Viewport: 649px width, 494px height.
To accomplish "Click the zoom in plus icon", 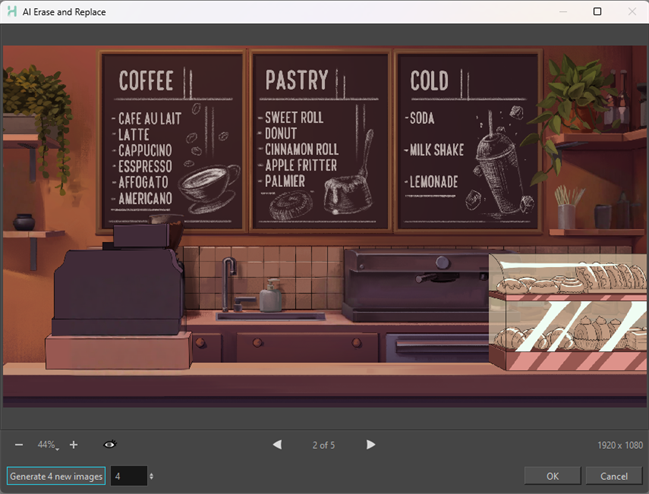I will (73, 444).
